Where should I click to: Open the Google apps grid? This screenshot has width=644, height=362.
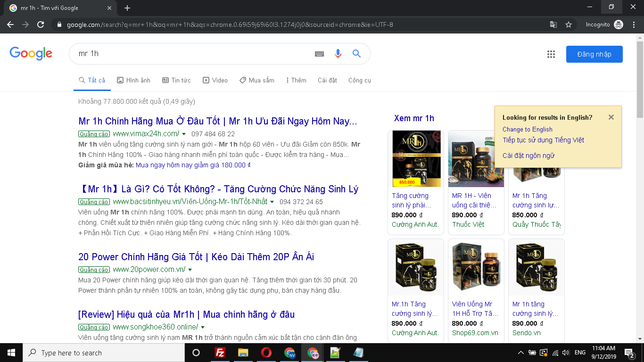pyautogui.click(x=551, y=54)
